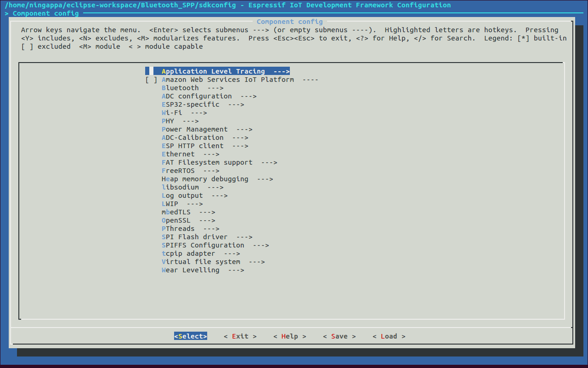588x368 pixels.
Task: Click the Exit button
Action: click(x=240, y=336)
